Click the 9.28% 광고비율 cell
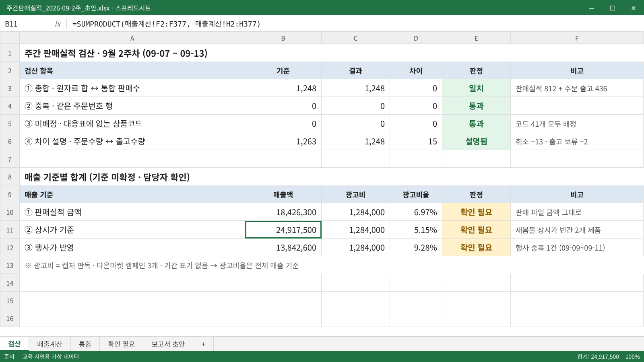Viewport: 644px width, 362px height. click(x=416, y=247)
